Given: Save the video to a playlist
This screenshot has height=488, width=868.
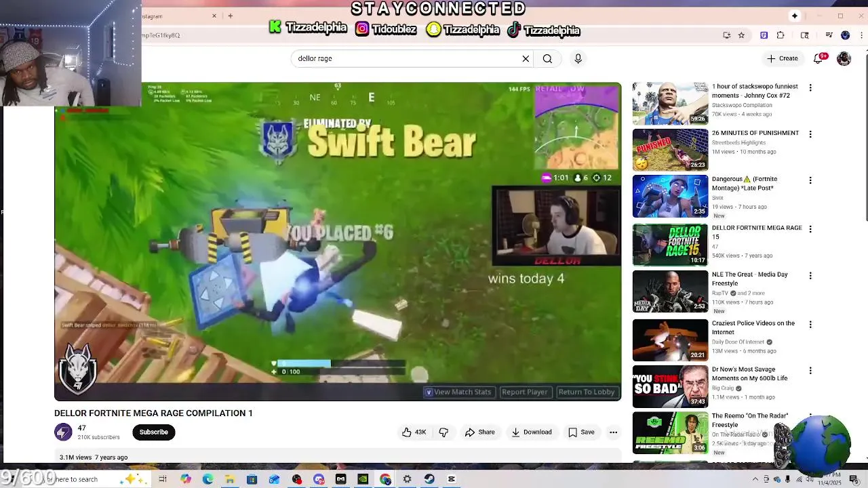Looking at the screenshot, I should 581,432.
